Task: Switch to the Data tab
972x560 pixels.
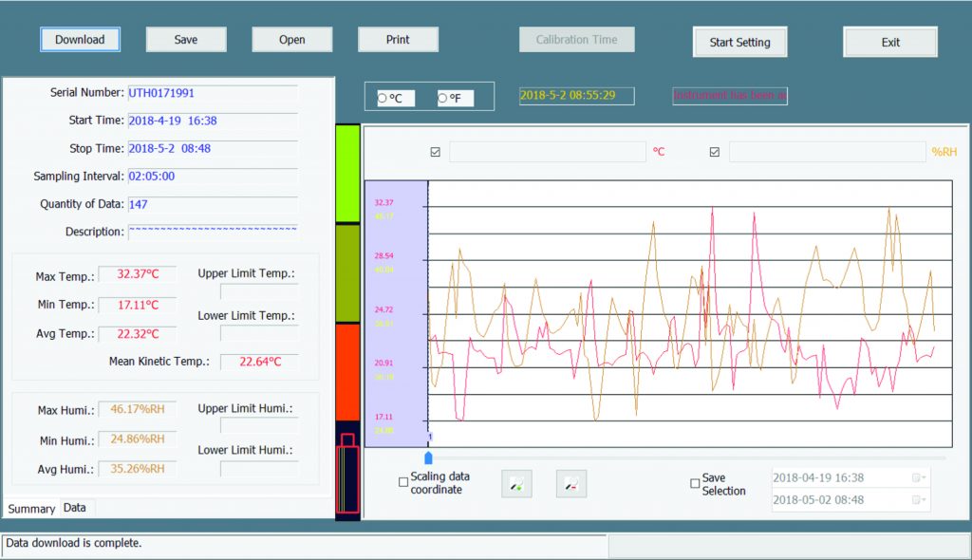Action: (75, 508)
